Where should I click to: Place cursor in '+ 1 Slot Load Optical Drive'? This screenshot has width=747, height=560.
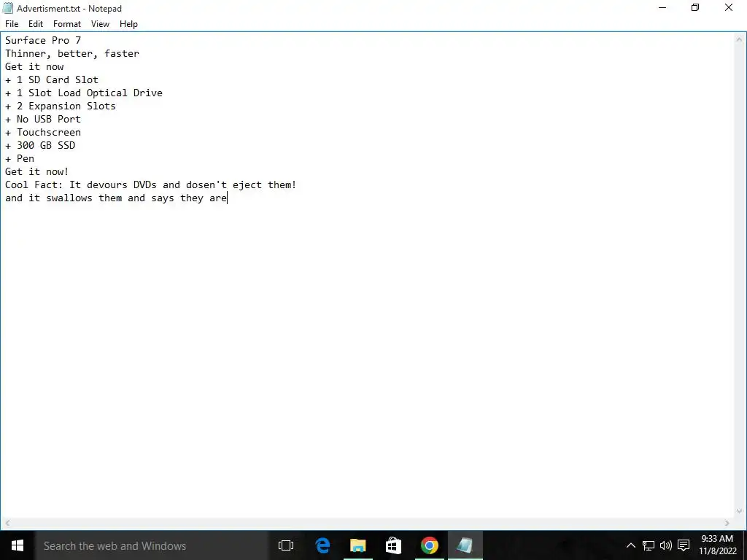pyautogui.click(x=83, y=93)
